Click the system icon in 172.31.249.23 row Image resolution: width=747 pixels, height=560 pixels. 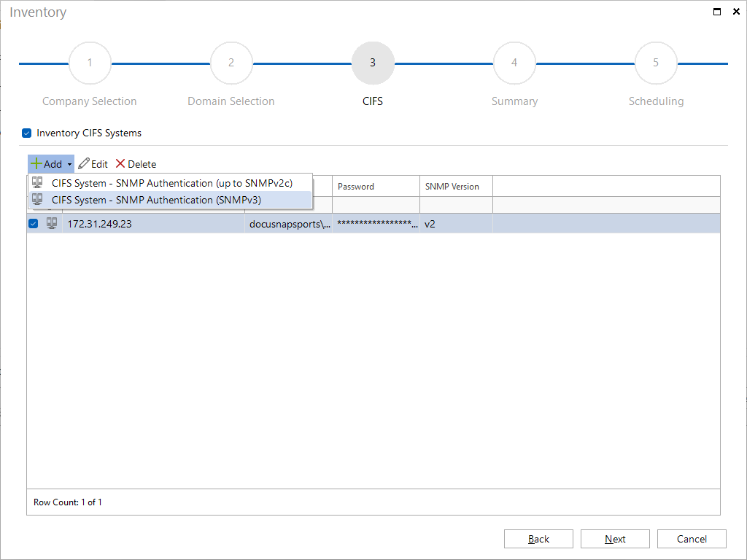[52, 223]
